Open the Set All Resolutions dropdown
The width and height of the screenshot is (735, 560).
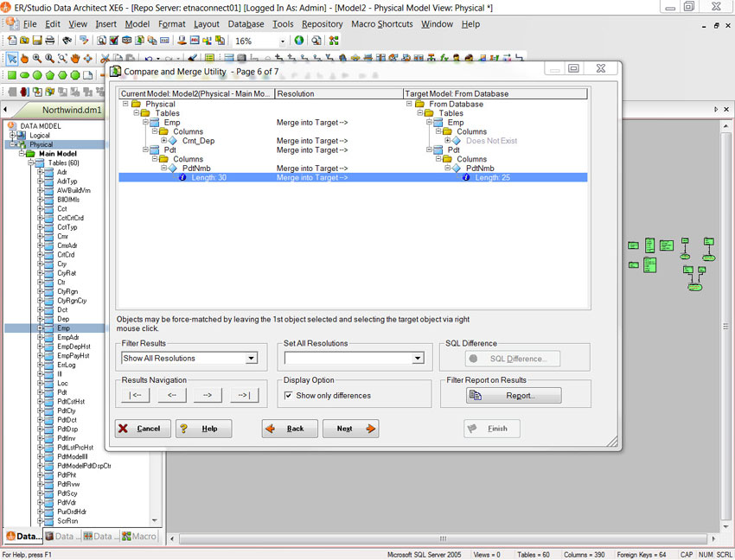(x=417, y=359)
